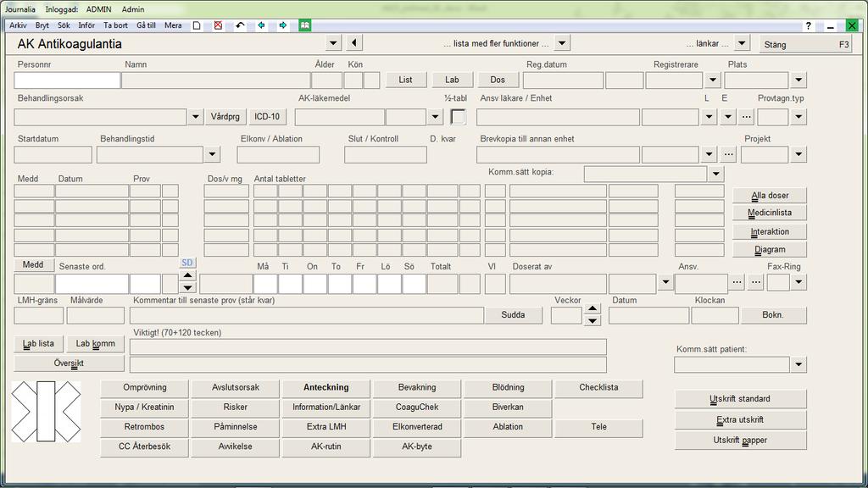Open the Ta bort menu
Screen dimensions: 868x488
pos(115,25)
